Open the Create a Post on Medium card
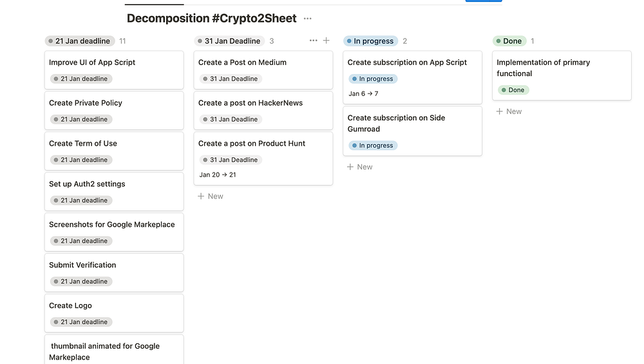The height and width of the screenshot is (364, 644). point(242,62)
